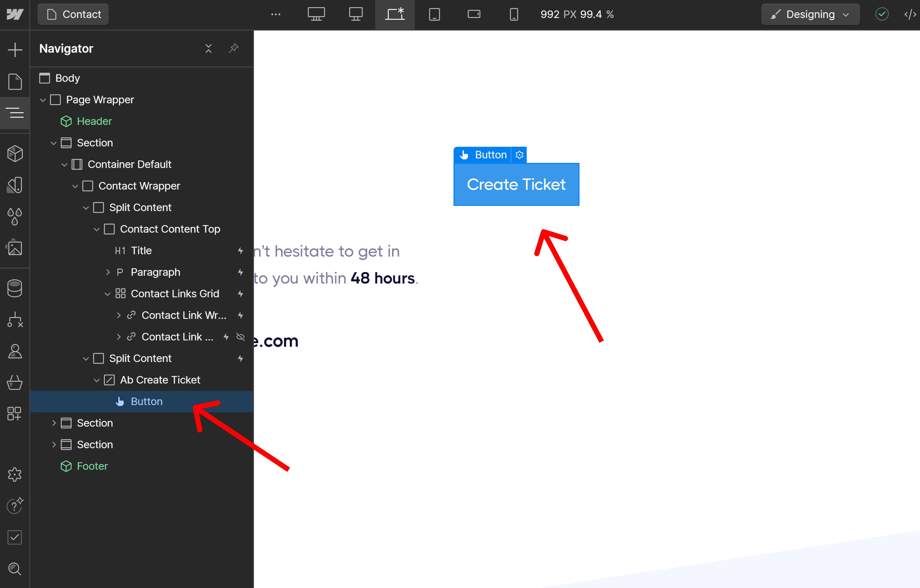Open the Button settings gear on canvas
Viewport: 920px width, 588px height.
[x=519, y=155]
